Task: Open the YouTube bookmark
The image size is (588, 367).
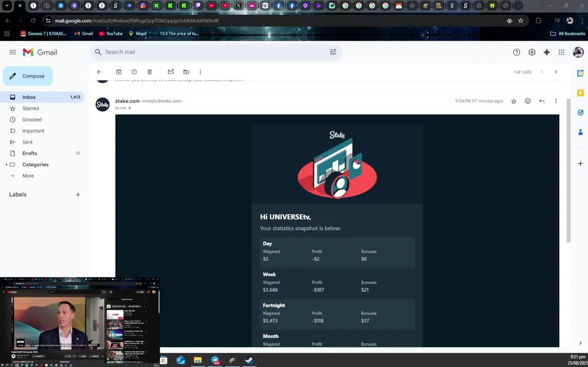Action: click(111, 34)
